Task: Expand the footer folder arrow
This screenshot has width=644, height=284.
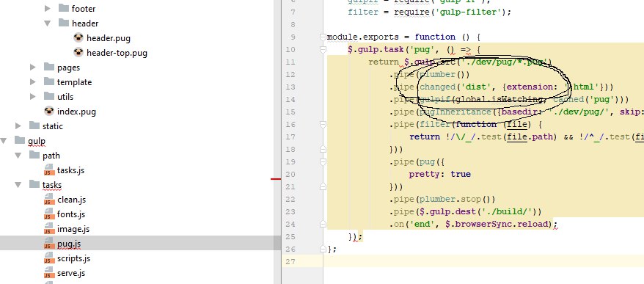Action: point(47,8)
